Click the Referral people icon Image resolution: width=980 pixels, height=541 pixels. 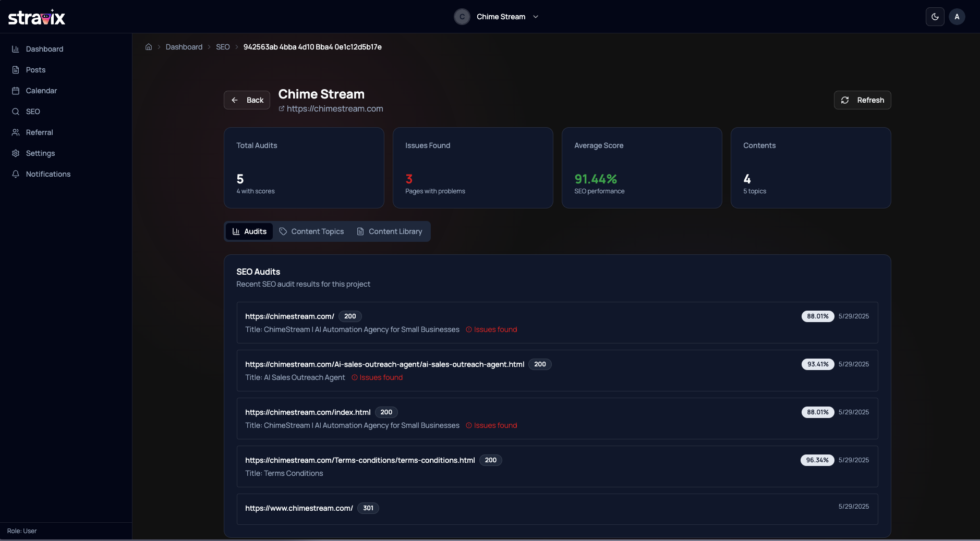(x=16, y=132)
